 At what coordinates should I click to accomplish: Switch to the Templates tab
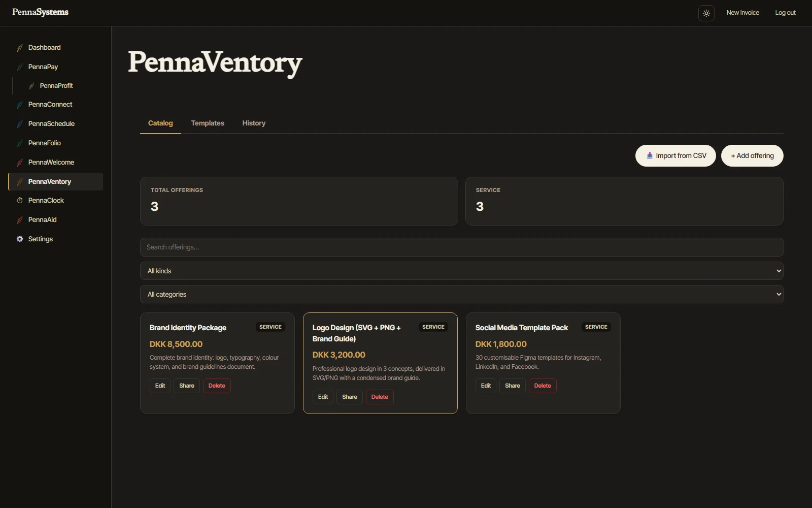[x=208, y=123]
